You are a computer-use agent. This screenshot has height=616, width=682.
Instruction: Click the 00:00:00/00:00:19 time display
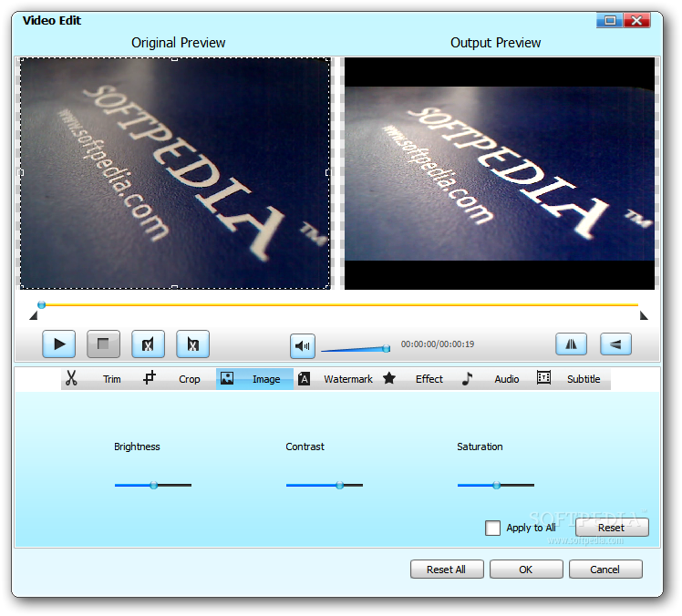438,344
